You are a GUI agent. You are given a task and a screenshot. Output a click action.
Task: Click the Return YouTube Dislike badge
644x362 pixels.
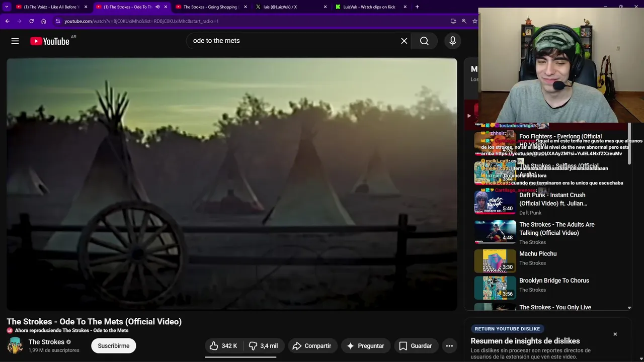(507, 329)
